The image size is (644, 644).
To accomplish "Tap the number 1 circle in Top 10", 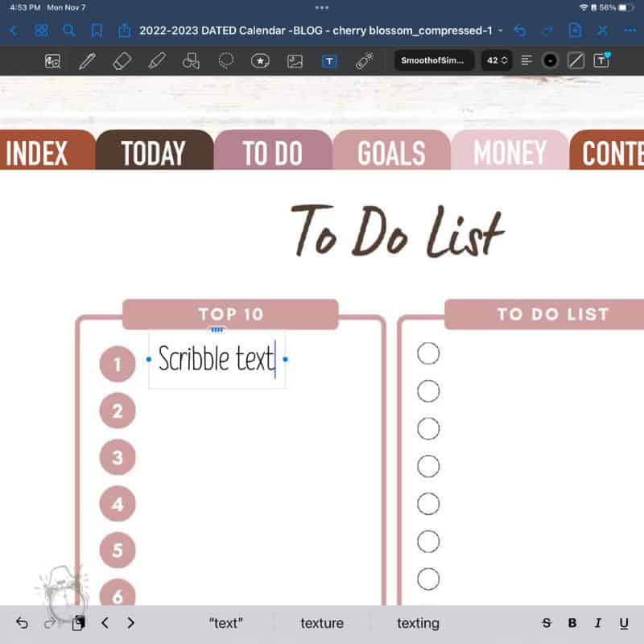I will (118, 365).
